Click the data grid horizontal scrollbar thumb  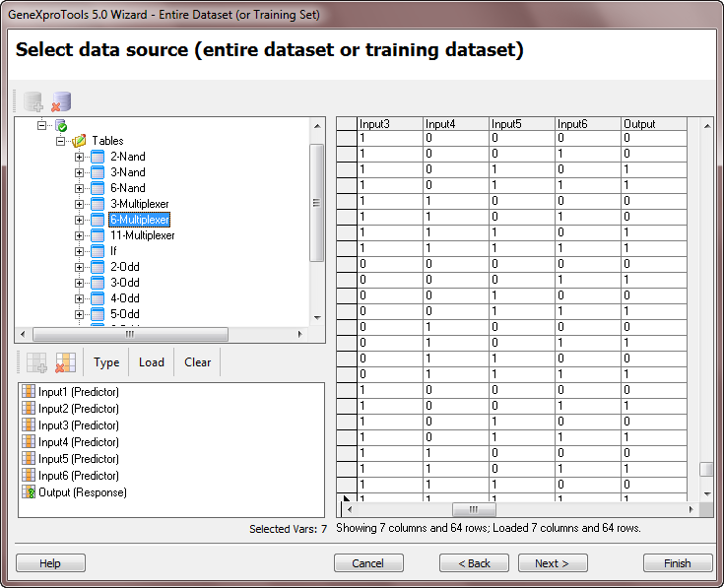(474, 510)
